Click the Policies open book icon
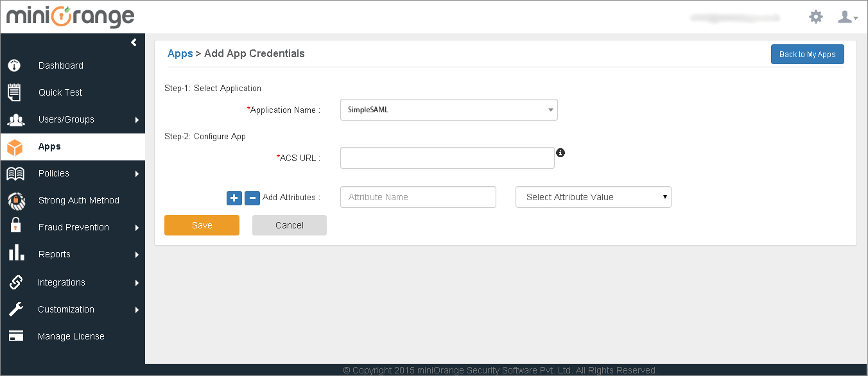Viewport: 868px width, 376px height. pyautogui.click(x=15, y=173)
